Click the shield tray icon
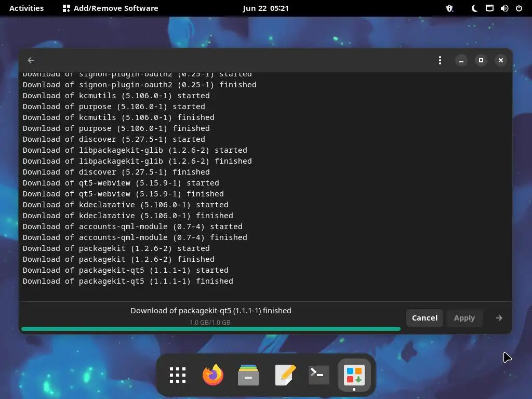 pyautogui.click(x=449, y=8)
